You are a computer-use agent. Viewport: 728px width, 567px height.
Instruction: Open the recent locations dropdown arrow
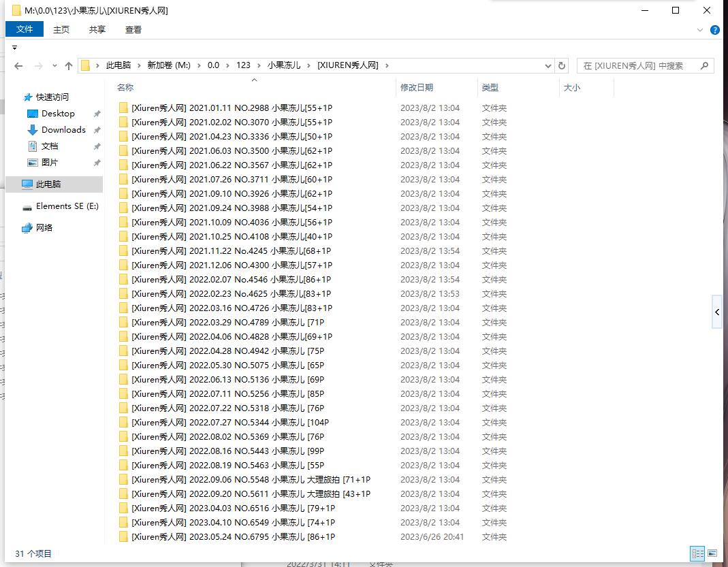pos(54,66)
